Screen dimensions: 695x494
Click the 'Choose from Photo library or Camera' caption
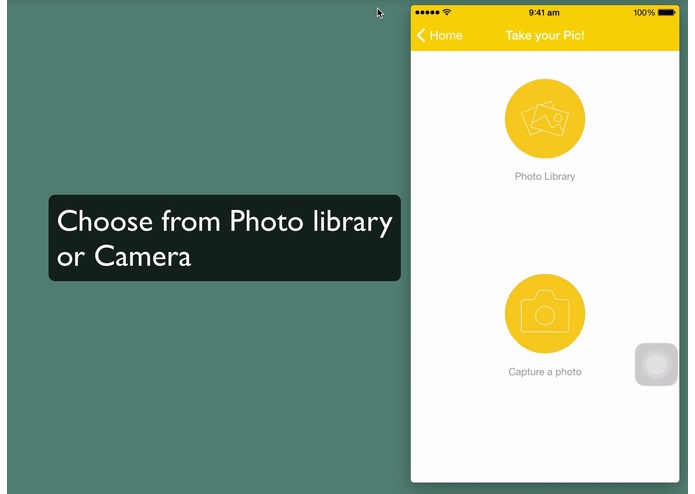click(x=225, y=238)
